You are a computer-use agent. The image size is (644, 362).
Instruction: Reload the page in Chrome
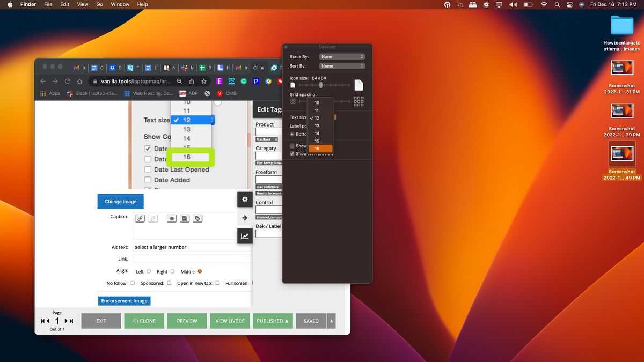point(68,82)
